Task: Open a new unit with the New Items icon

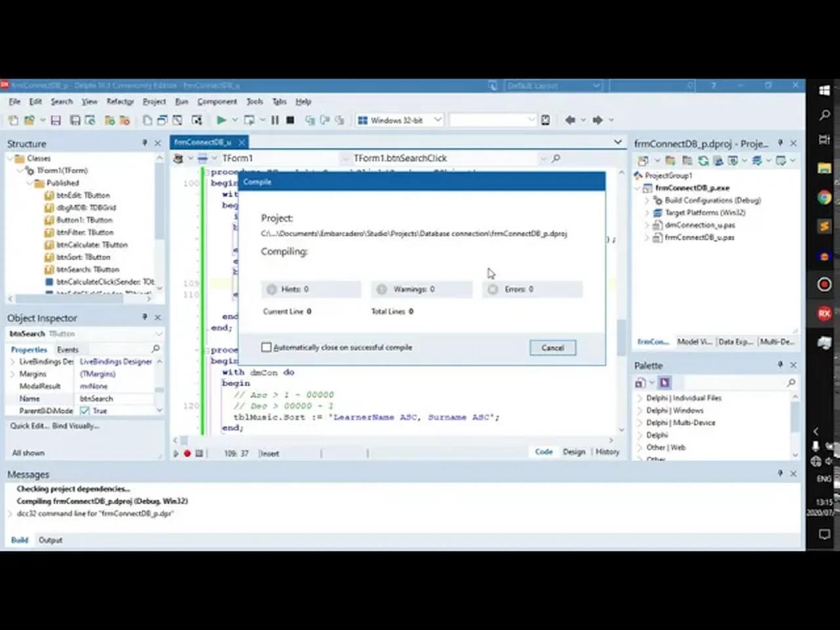Action: 12,120
